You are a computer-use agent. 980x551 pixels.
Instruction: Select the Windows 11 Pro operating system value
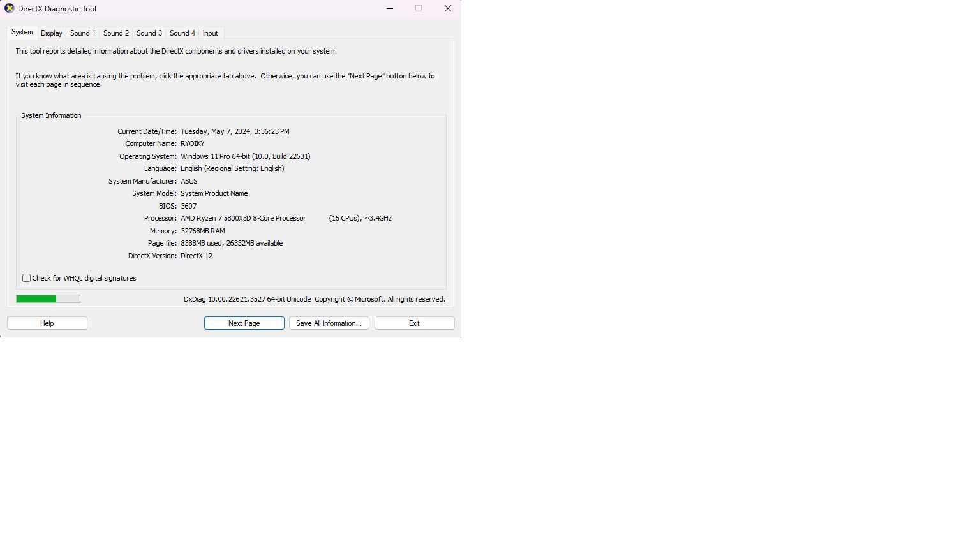tap(246, 156)
